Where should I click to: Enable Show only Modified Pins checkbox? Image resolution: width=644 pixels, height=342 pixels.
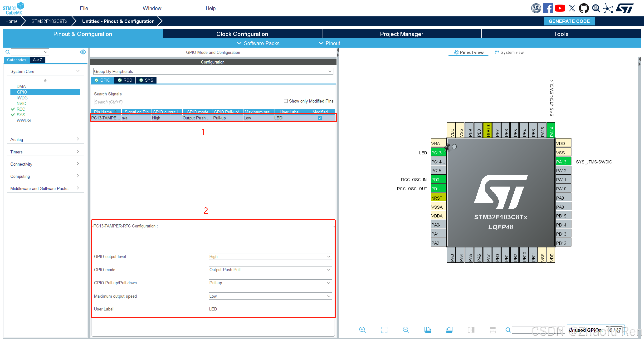(286, 101)
